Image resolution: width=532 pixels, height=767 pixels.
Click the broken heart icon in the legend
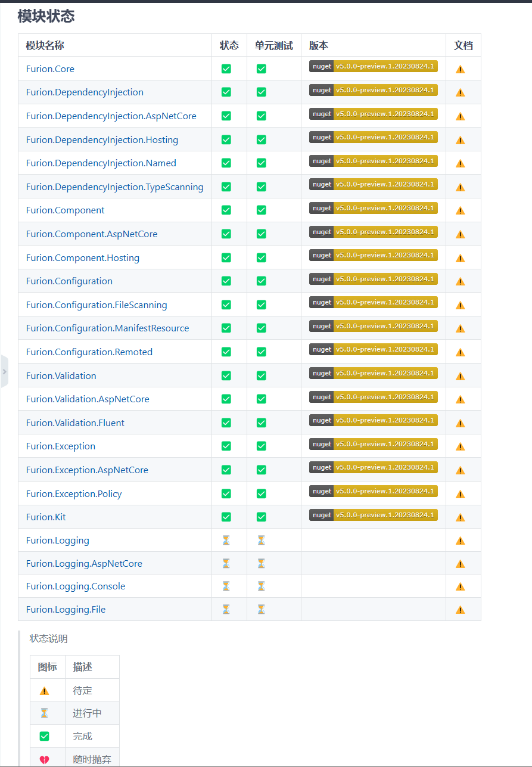tap(44, 760)
